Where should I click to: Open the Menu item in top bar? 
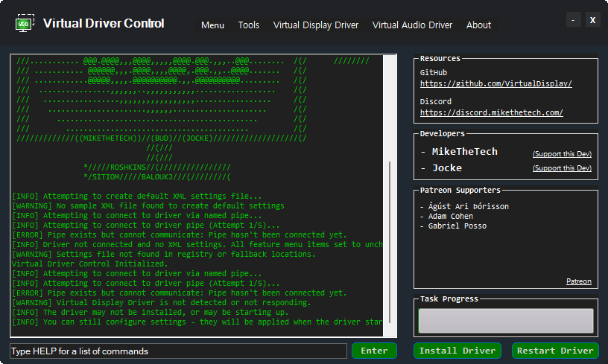tap(212, 25)
